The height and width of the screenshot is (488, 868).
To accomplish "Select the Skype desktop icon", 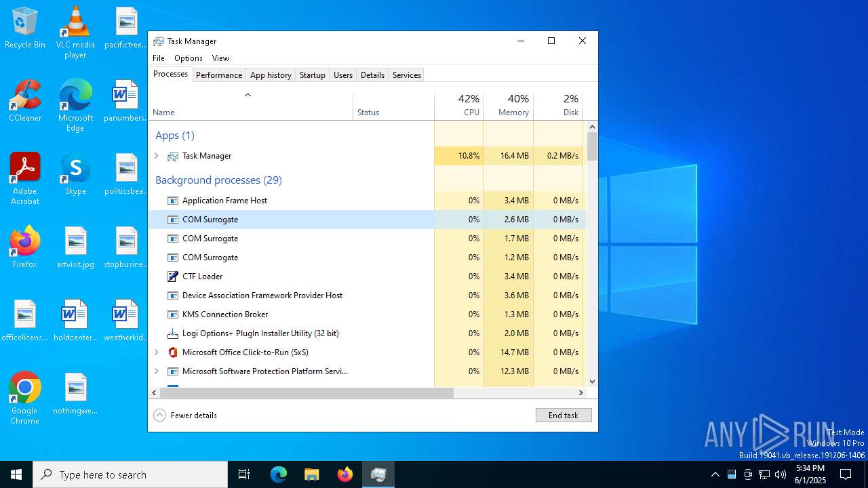I will click(x=75, y=174).
